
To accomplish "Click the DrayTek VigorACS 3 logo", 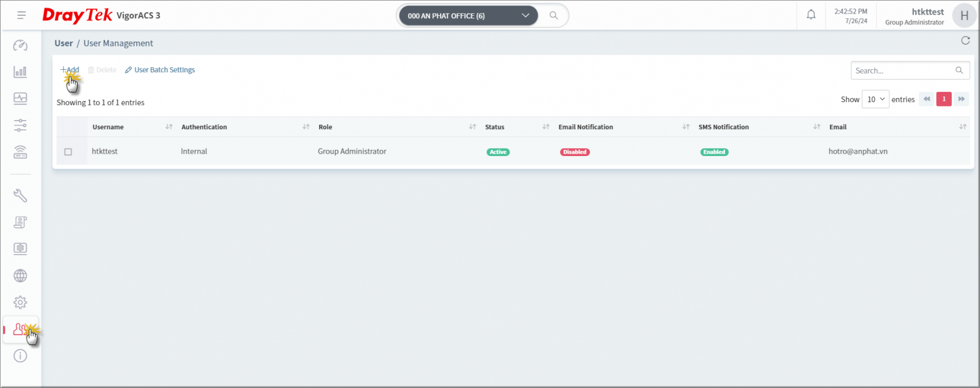I will 101,15.
